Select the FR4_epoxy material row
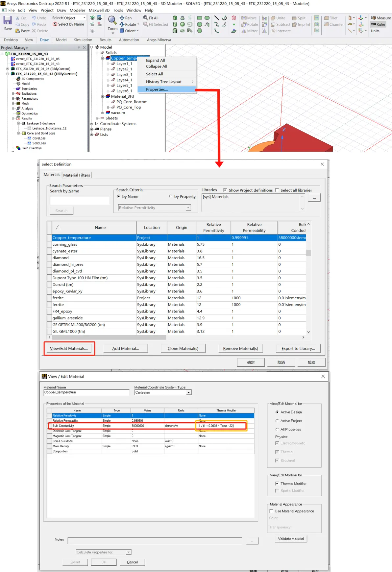This screenshot has height=572, width=392. 177,311
